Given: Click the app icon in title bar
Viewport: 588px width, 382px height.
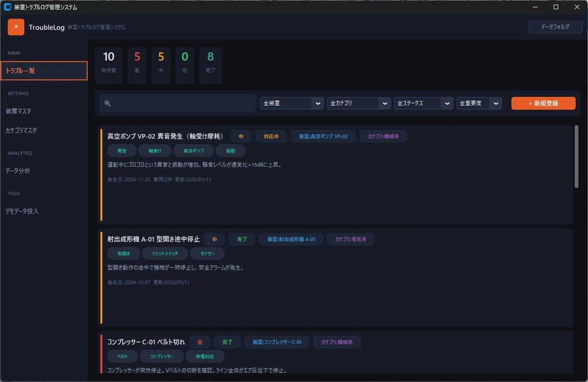Looking at the screenshot, I should 8,7.
